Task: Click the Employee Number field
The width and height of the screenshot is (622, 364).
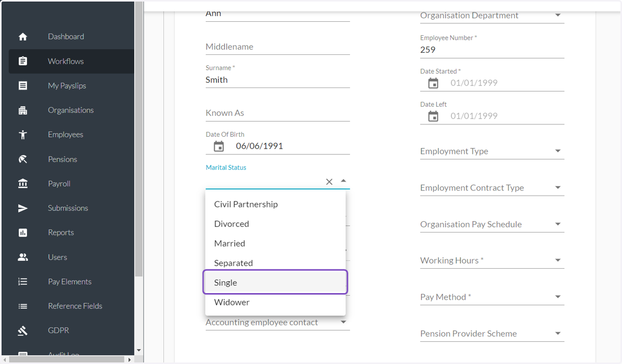Action: click(x=492, y=50)
